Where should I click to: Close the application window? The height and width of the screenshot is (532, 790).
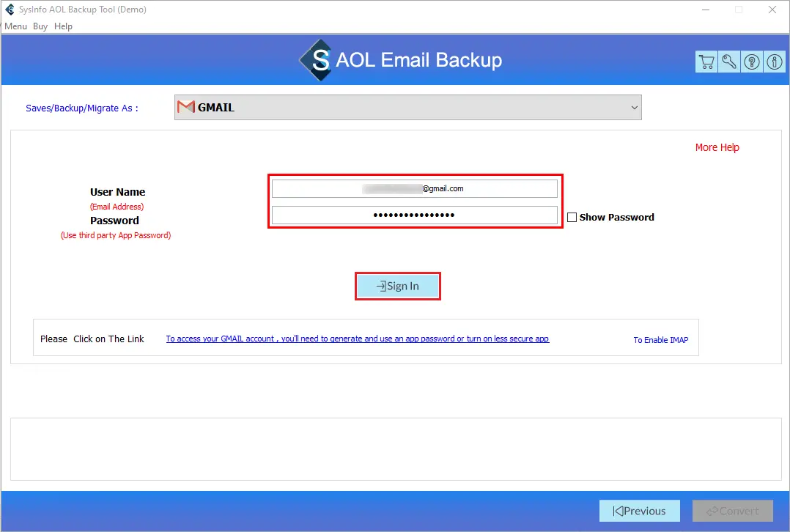pos(772,10)
